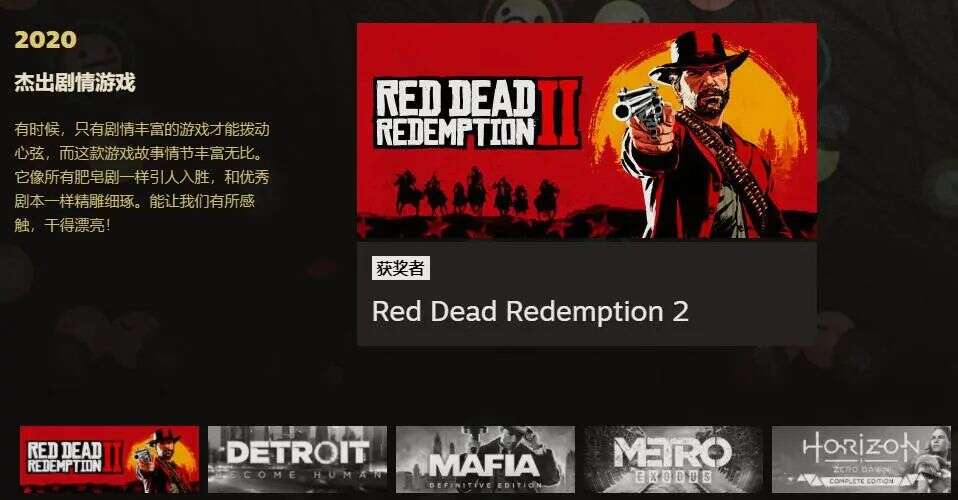Image resolution: width=958 pixels, height=500 pixels.
Task: Click the Red Dead Redemption II logo in banner
Action: tap(477, 114)
